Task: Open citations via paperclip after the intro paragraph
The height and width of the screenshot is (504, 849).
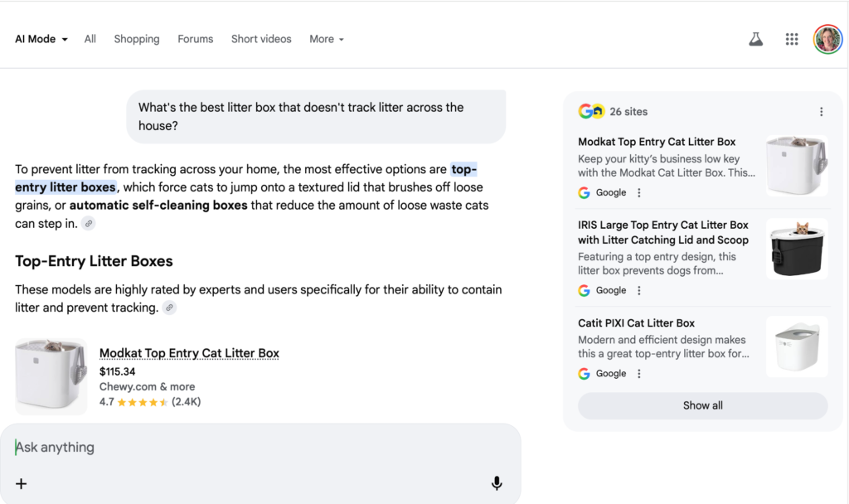Action: click(x=88, y=223)
